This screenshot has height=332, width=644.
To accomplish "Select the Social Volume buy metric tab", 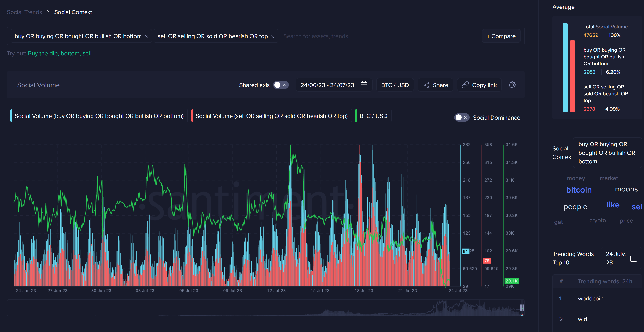I will coord(99,116).
